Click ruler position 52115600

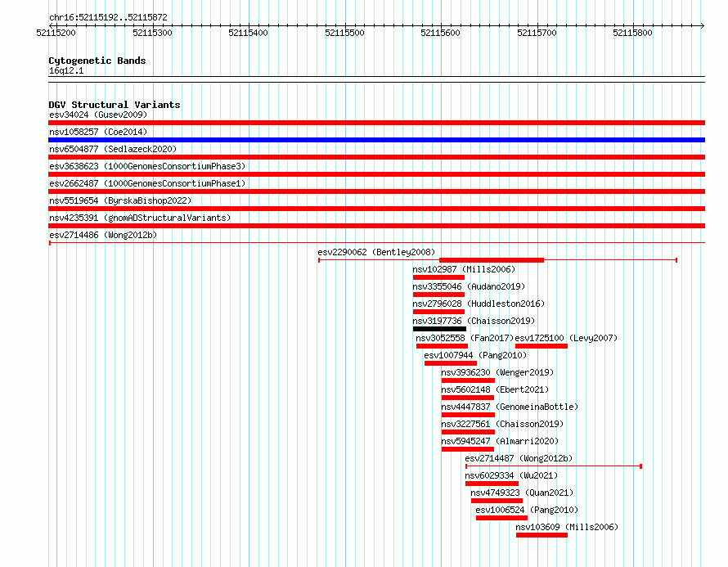[x=440, y=33]
